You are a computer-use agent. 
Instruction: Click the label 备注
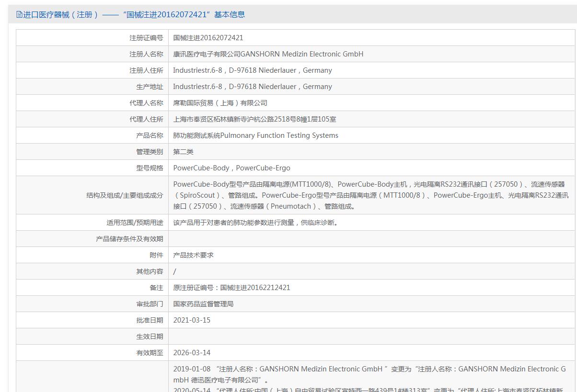pos(156,288)
